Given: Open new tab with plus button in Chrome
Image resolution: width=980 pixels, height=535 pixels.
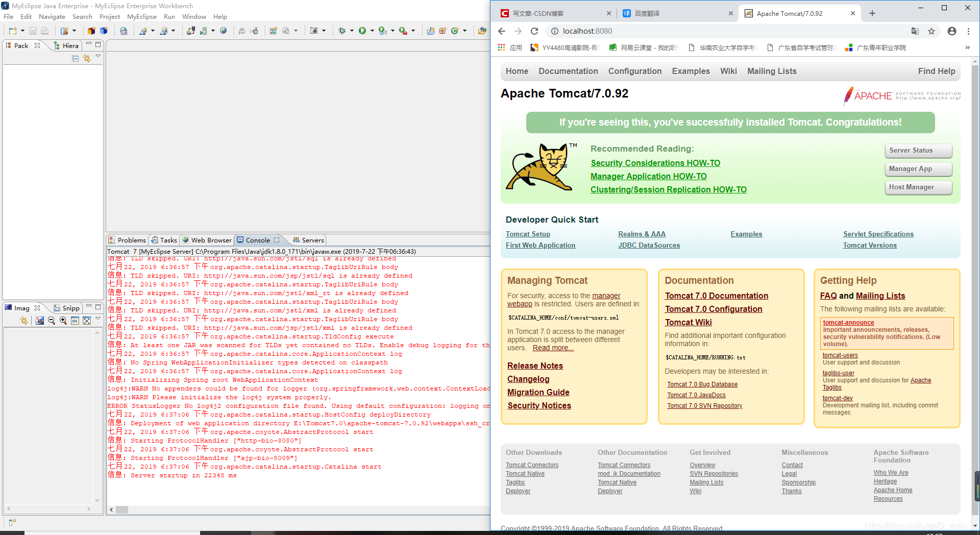Looking at the screenshot, I should tap(872, 13).
